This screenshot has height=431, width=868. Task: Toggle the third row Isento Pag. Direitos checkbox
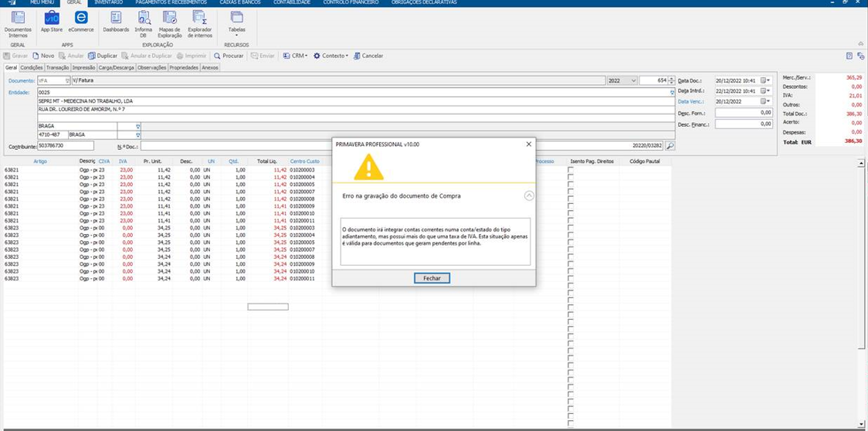pyautogui.click(x=571, y=185)
